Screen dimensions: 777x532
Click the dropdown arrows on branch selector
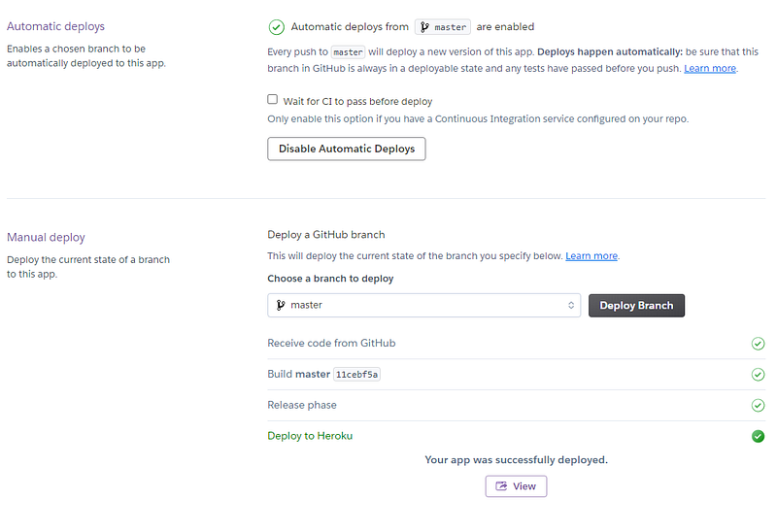pyautogui.click(x=571, y=305)
